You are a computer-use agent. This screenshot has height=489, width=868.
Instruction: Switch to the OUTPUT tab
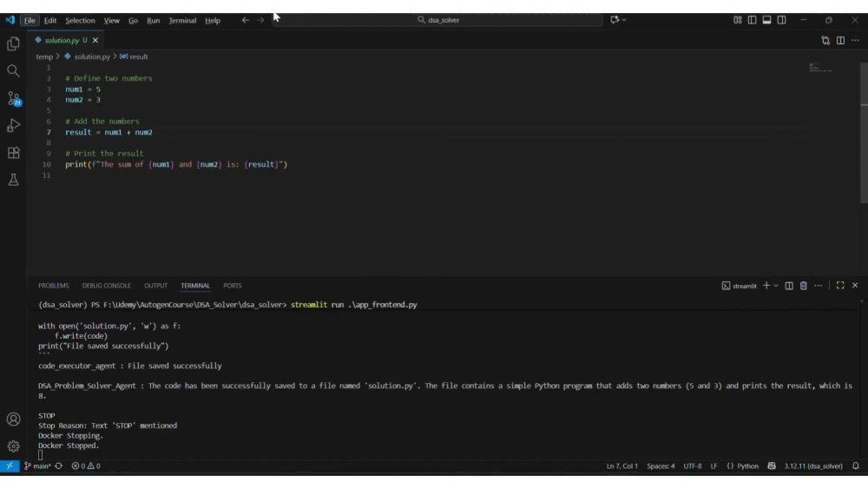point(155,286)
